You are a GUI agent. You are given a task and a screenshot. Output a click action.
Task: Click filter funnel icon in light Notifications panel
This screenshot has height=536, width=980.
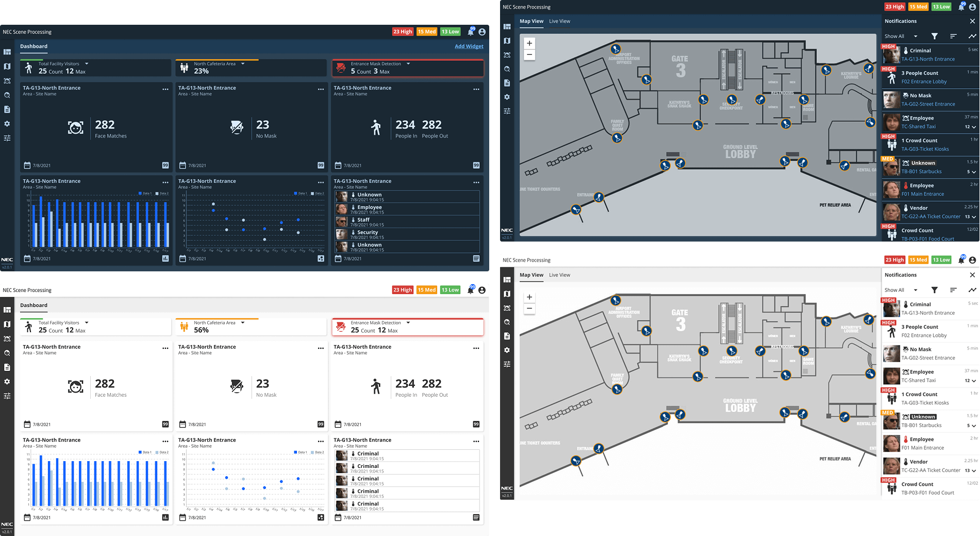tap(935, 290)
